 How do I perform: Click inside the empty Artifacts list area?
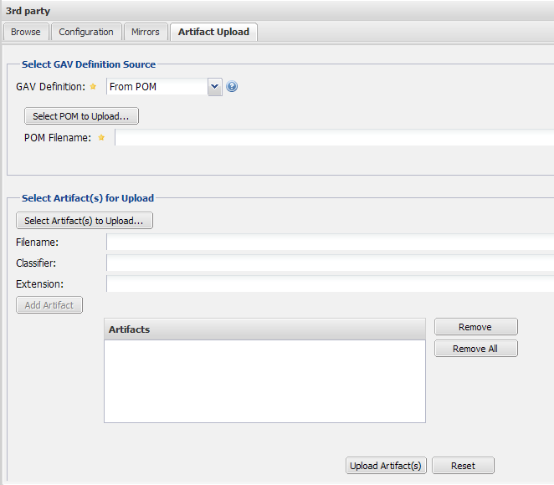tap(265, 381)
